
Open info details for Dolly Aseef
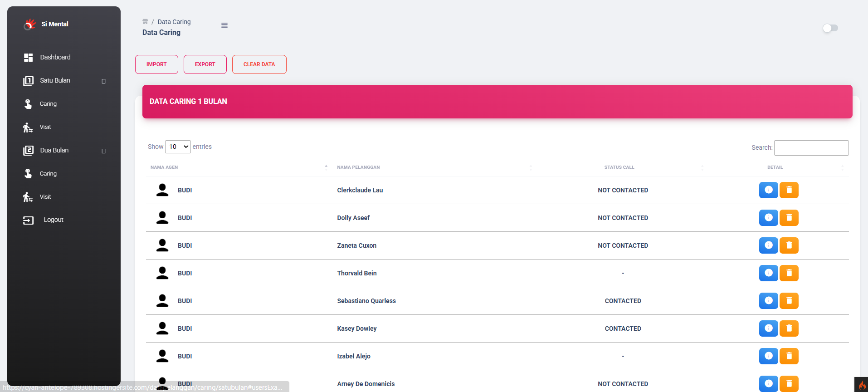pyautogui.click(x=768, y=218)
